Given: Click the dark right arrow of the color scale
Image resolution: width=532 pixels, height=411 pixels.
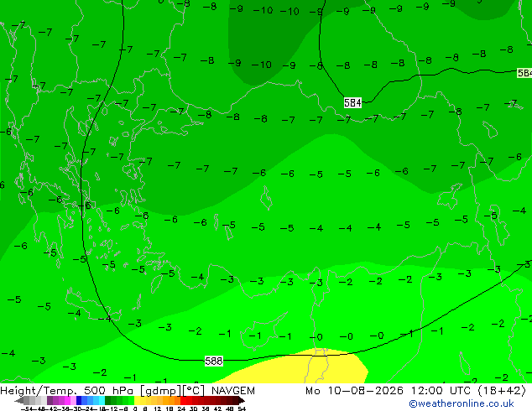Looking at the screenshot, I should click(x=242, y=401).
